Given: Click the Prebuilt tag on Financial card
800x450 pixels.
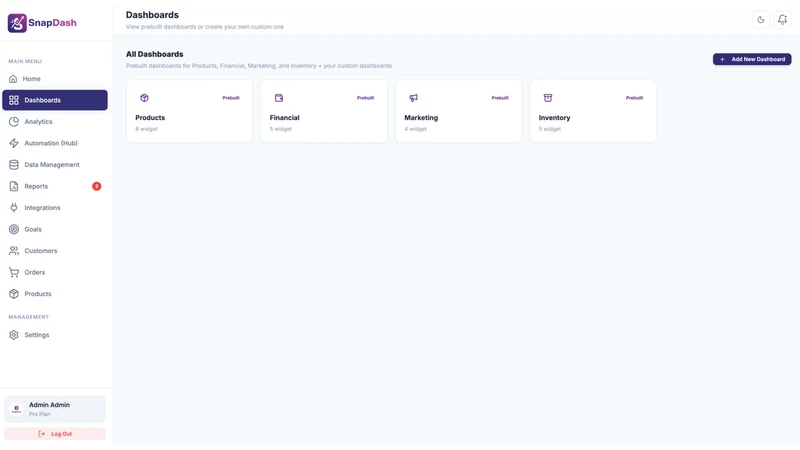Looking at the screenshot, I should point(365,98).
